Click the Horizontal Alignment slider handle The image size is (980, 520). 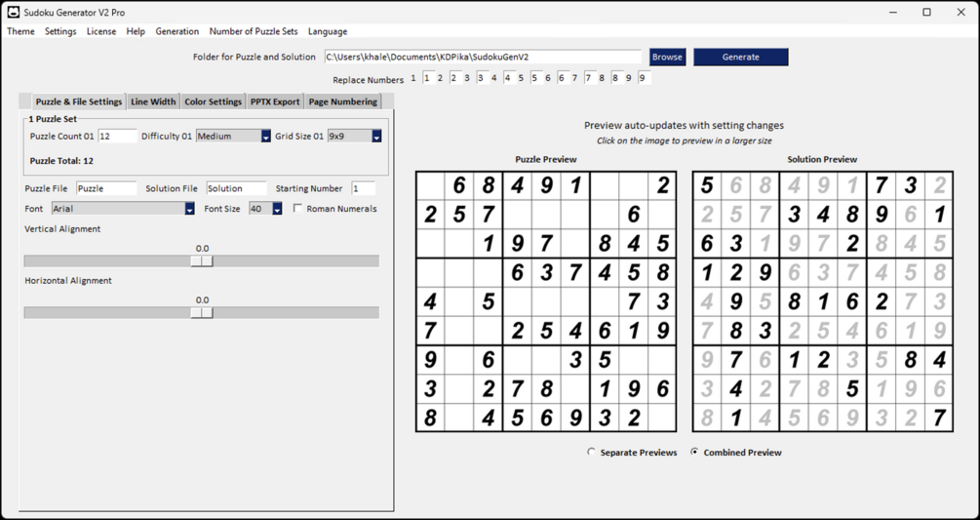(202, 312)
